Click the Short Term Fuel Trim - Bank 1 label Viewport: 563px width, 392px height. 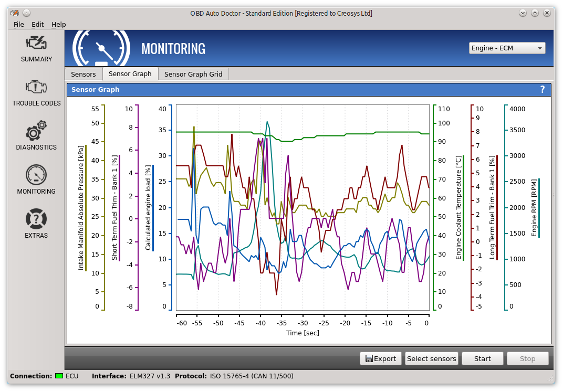coord(114,208)
